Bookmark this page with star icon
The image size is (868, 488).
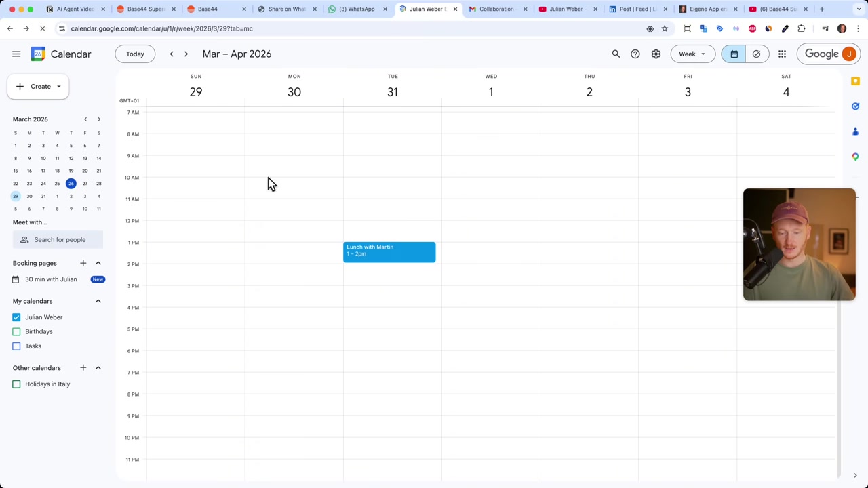tap(665, 28)
